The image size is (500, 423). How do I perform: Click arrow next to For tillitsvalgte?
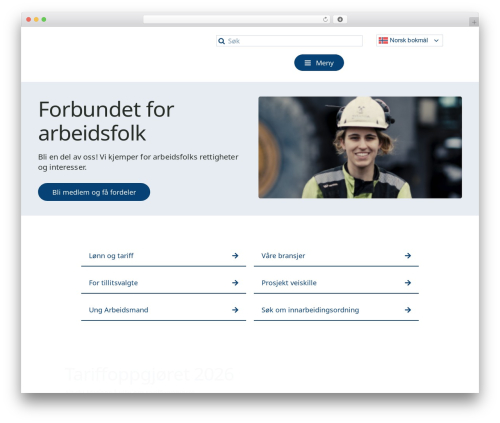point(235,283)
